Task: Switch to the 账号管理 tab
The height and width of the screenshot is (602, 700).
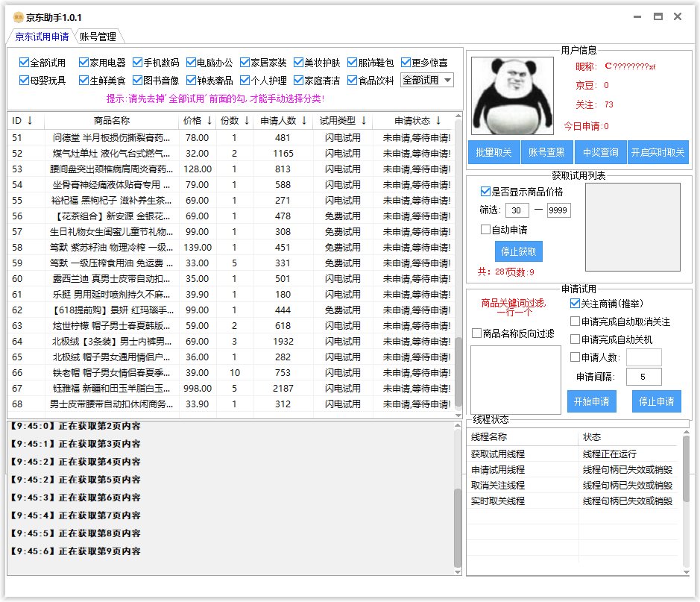Action: pos(98,37)
